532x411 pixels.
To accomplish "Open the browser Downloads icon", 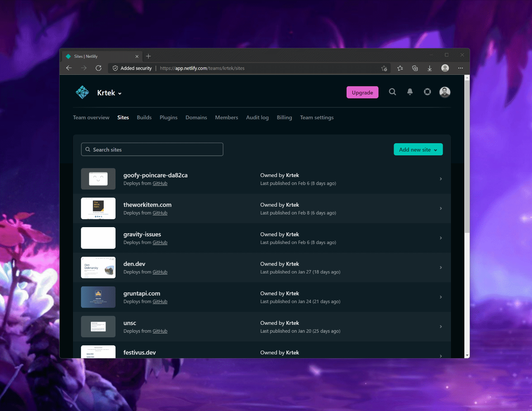I will coord(430,68).
